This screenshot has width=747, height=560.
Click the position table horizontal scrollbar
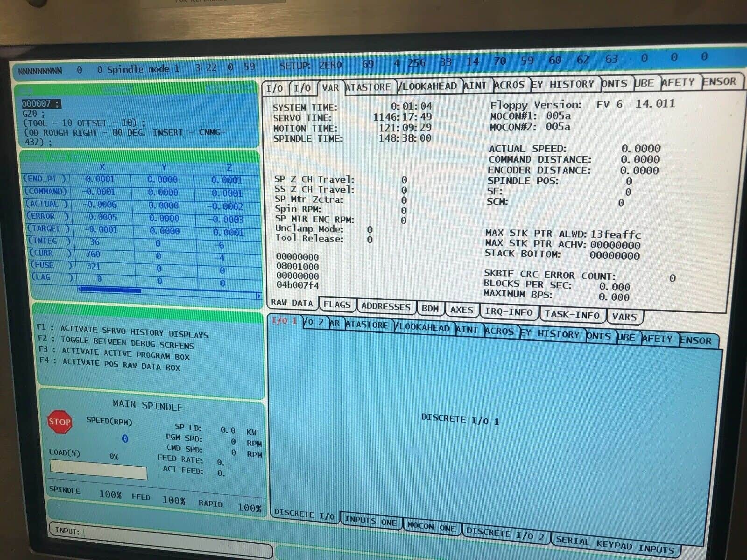pyautogui.click(x=168, y=292)
